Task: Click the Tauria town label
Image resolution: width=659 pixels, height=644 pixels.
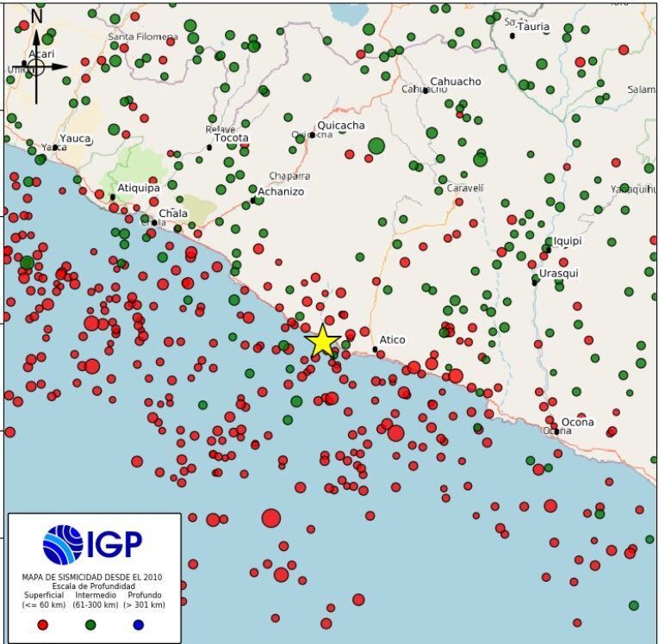Action: (533, 27)
